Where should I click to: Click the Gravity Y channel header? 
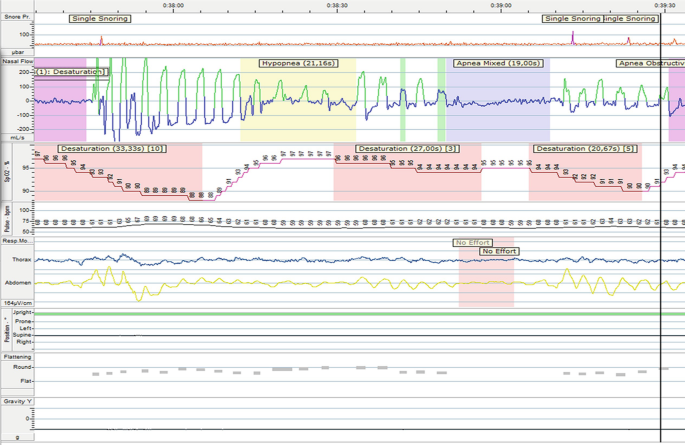click(x=17, y=401)
